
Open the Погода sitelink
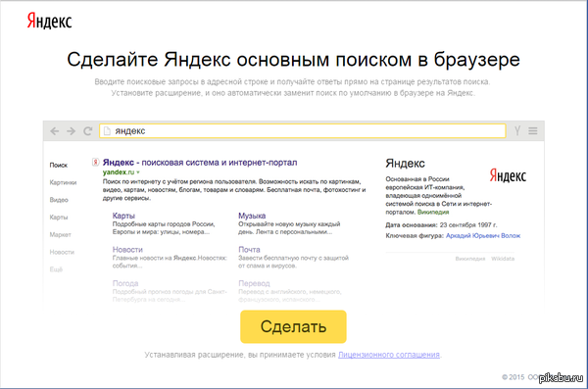125,283
